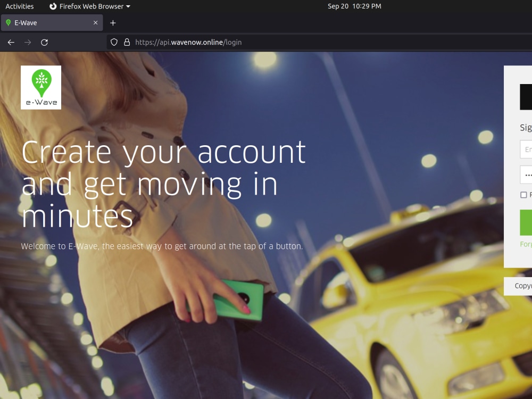Image resolution: width=532 pixels, height=399 pixels.
Task: Click the green sign-in button
Action: (526, 222)
